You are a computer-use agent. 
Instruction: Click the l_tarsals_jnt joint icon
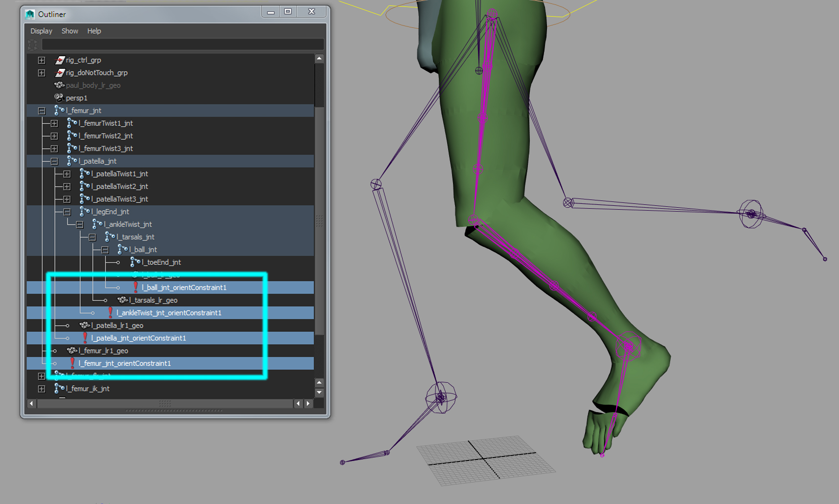[110, 237]
